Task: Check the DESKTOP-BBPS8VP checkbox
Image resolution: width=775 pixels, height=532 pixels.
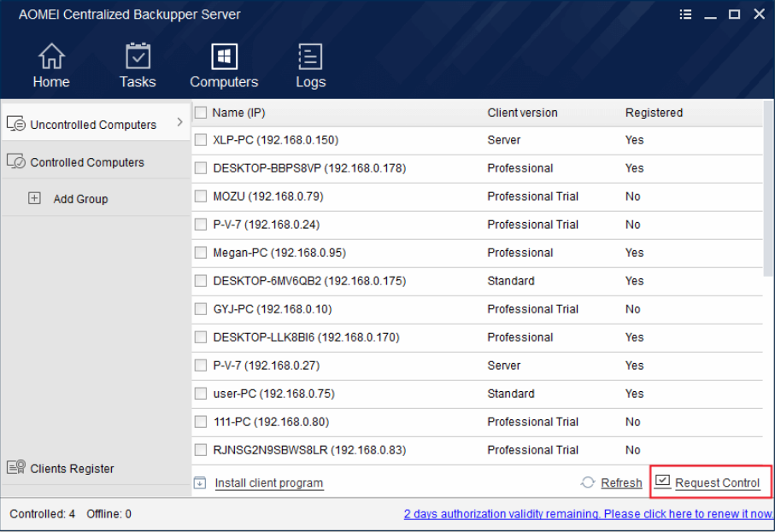Action: tap(201, 168)
